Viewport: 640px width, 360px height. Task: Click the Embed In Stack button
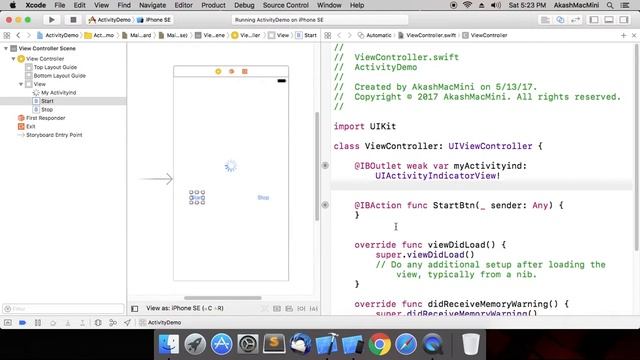point(277,309)
